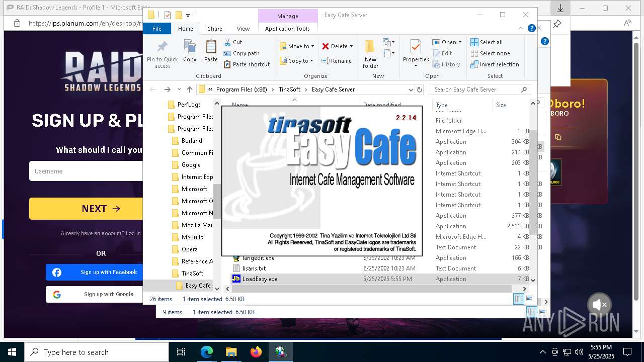Select Opera folder in the tree
Viewport: 644px width, 362px height.
tap(189, 249)
